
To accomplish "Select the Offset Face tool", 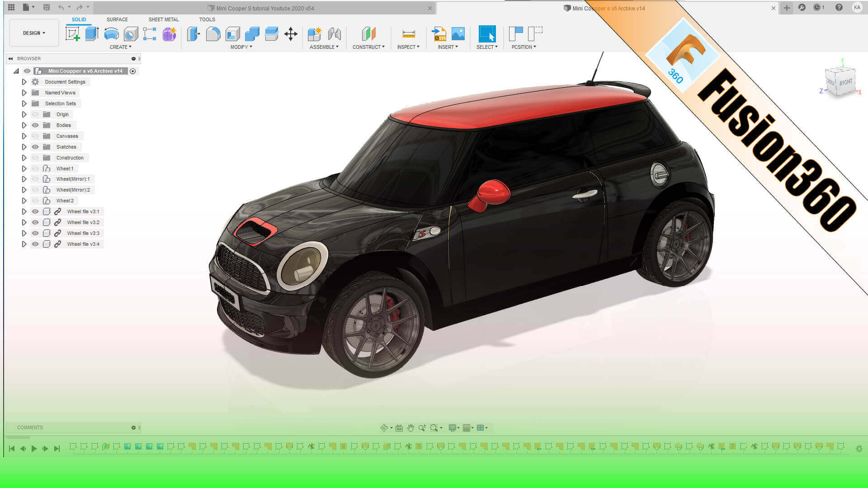I will (271, 34).
